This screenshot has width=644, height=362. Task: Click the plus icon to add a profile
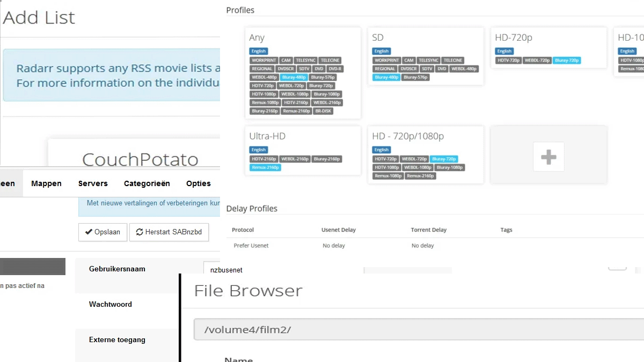(x=548, y=157)
